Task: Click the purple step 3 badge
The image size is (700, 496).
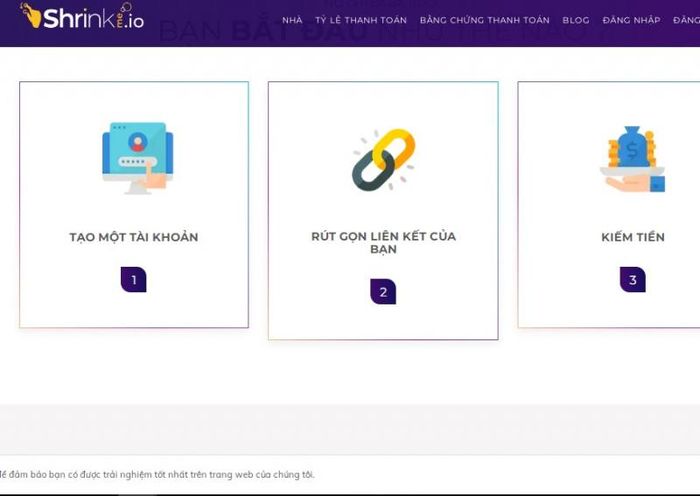Action: coord(633,279)
